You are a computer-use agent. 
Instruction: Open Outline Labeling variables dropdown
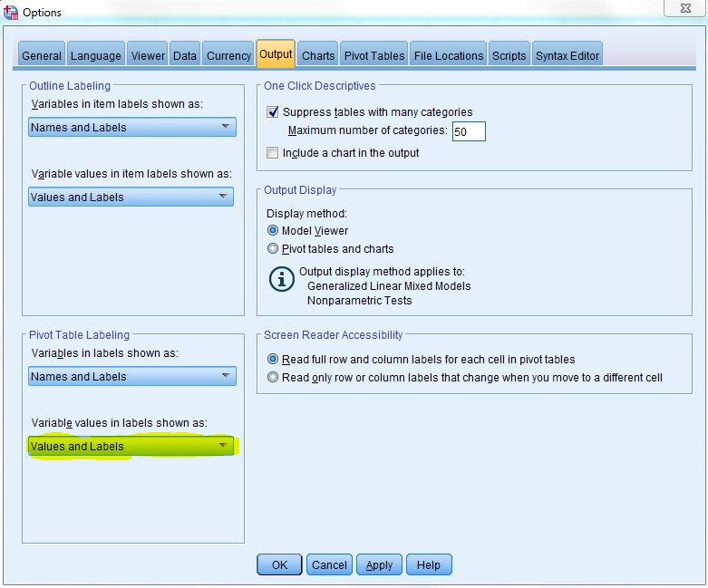132,128
